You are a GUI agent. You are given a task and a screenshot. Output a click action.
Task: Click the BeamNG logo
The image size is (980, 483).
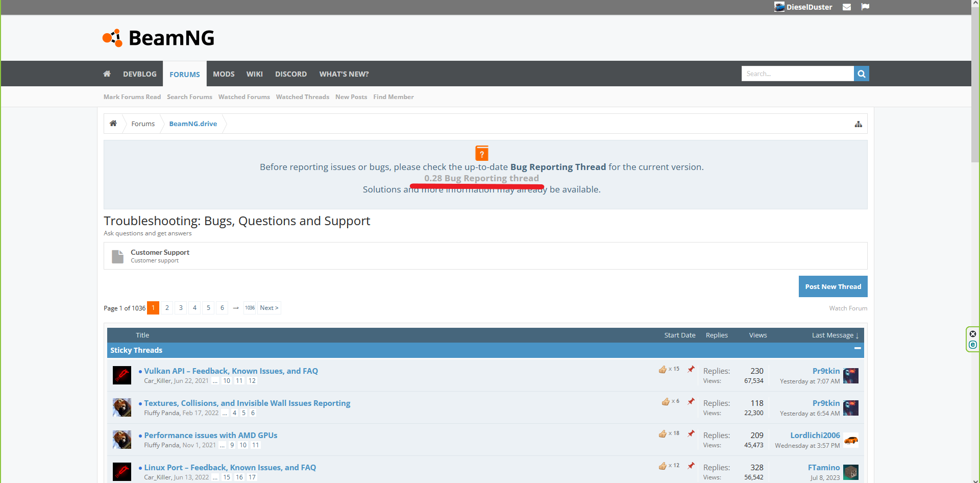pos(158,38)
